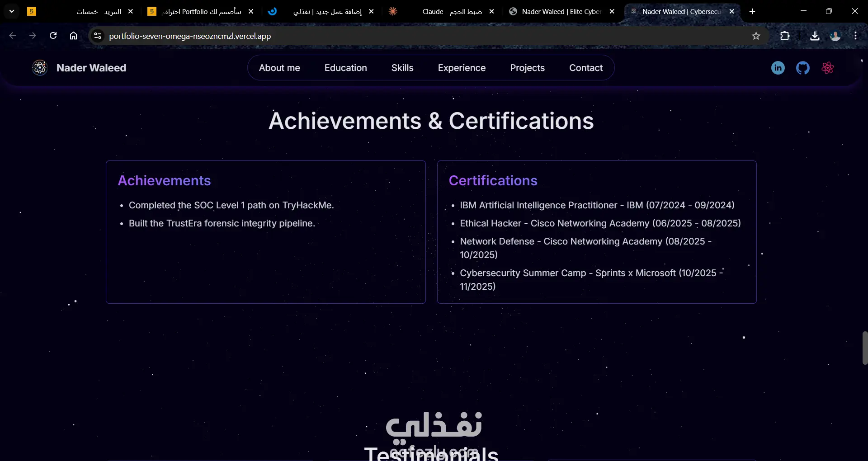The height and width of the screenshot is (461, 868).
Task: Expand the tab search dropdown
Action: tap(12, 11)
